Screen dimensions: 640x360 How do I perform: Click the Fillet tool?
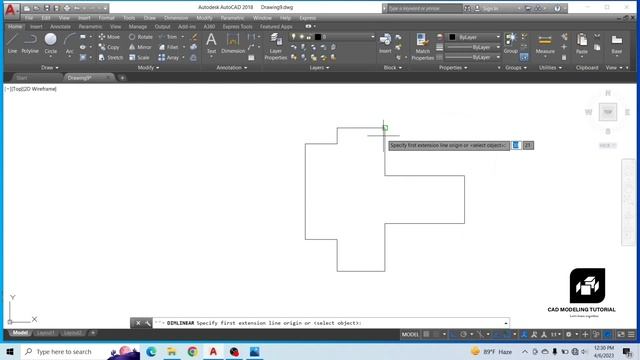click(x=169, y=47)
